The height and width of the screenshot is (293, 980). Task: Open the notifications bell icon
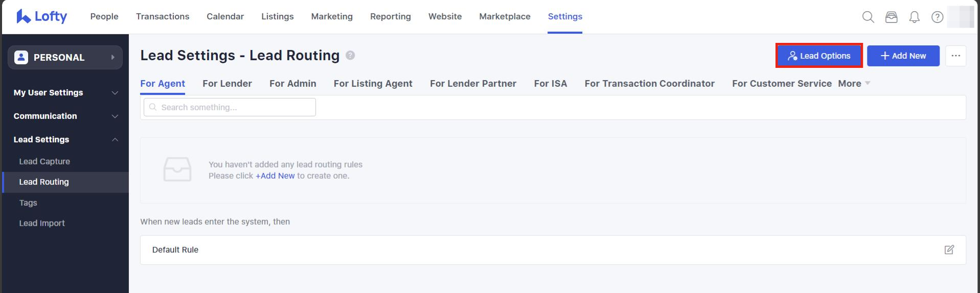[914, 17]
